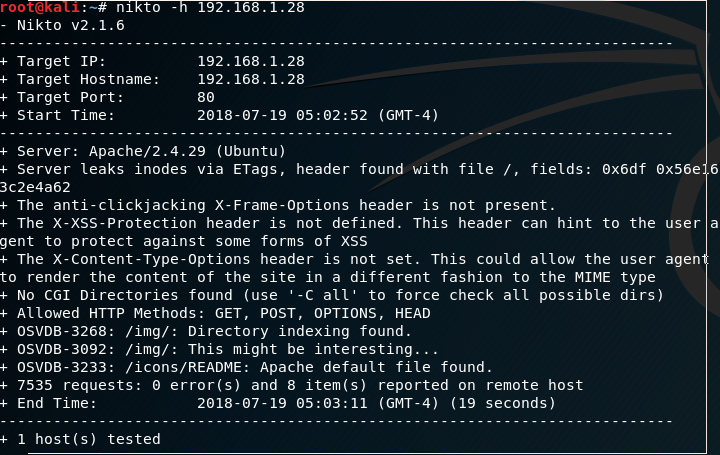The image size is (720, 455).
Task: Click the Server Apache/2.4.29 (Ubuntu) line
Action: pos(143,151)
